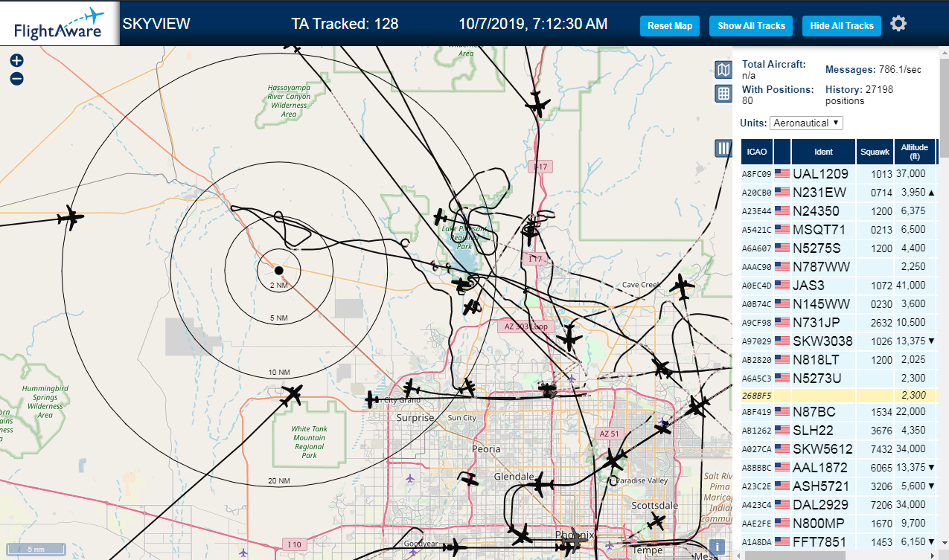Sort table by ICAO column
Viewport: 949px width, 560px height.
click(757, 152)
